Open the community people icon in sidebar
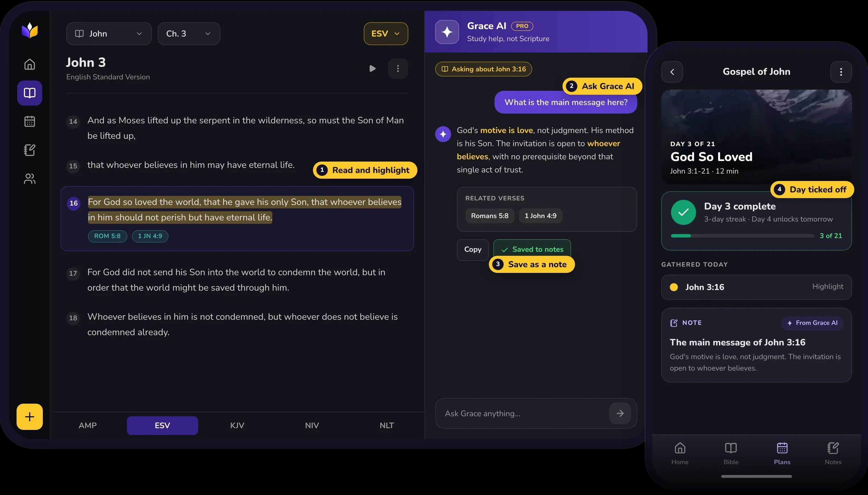 click(x=30, y=178)
